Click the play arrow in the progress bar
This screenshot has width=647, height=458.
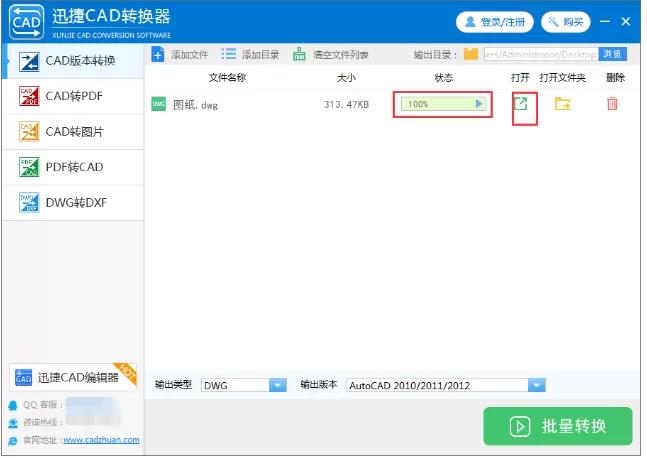(479, 104)
